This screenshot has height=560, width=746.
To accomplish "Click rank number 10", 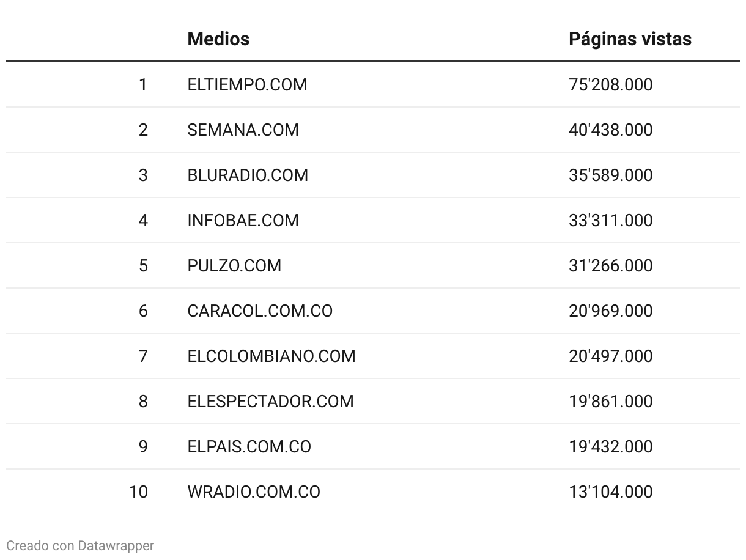I will click(138, 492).
